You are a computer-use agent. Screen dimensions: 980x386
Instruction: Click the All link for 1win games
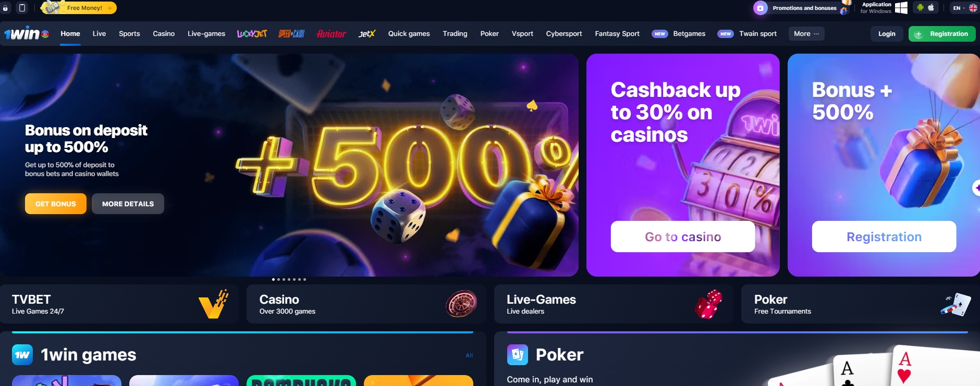469,355
